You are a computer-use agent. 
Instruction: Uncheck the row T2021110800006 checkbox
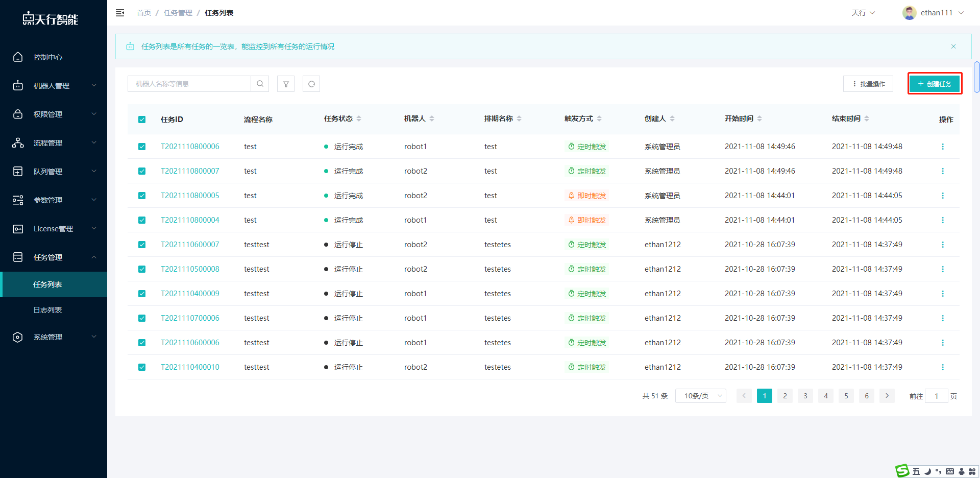click(x=142, y=147)
